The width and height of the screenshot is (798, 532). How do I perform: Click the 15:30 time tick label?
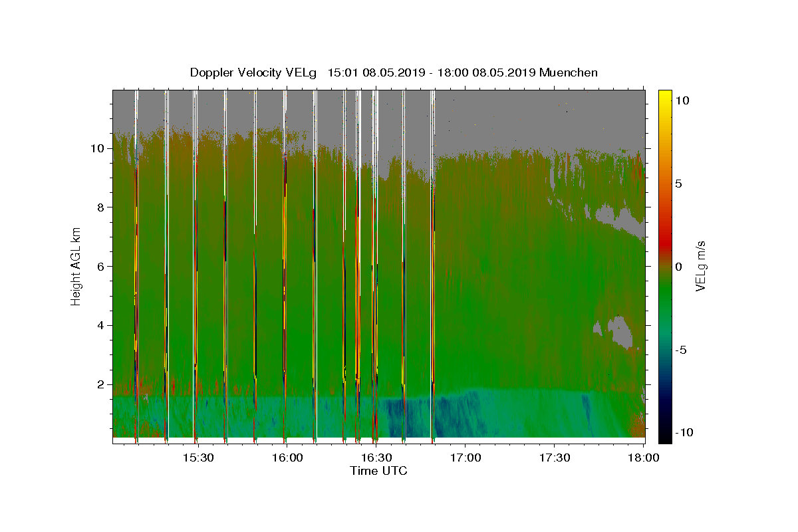click(x=198, y=458)
